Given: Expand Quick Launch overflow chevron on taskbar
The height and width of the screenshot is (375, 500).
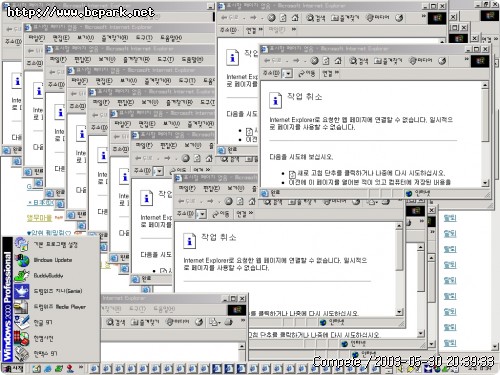Looking at the screenshot, I should click(x=81, y=368).
